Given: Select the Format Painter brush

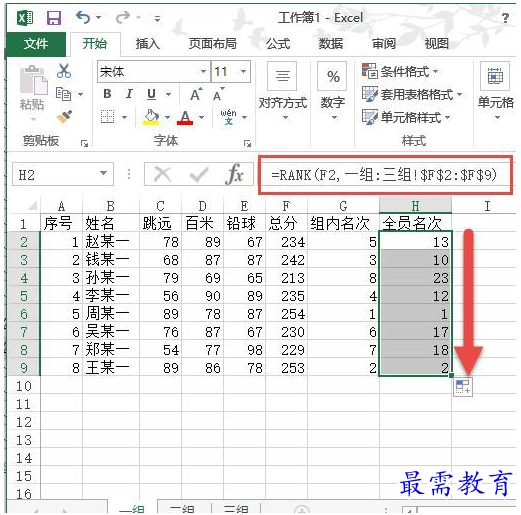Looking at the screenshot, I should [x=64, y=117].
